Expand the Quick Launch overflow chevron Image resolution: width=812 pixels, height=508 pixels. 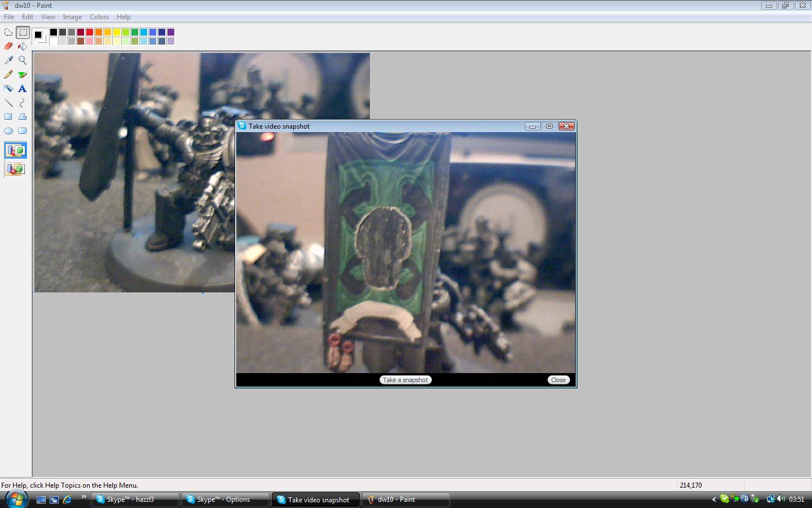84,497
